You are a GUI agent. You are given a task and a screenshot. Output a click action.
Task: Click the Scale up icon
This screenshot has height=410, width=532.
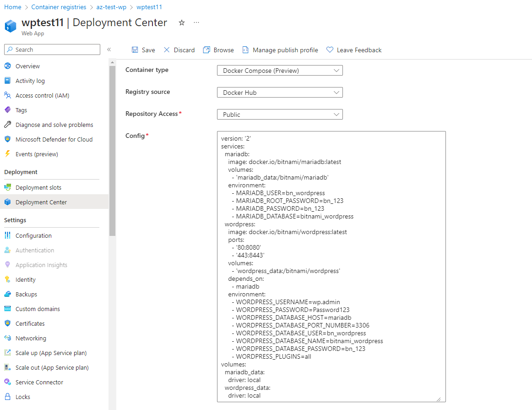7,353
